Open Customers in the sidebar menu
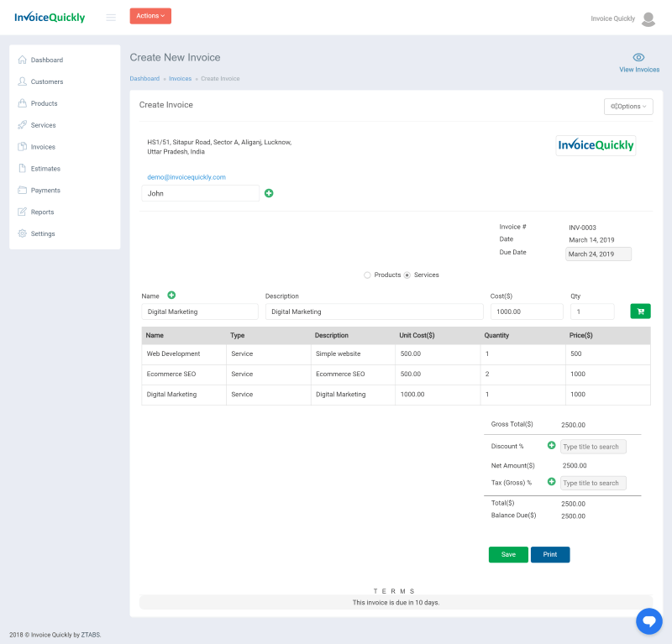Image resolution: width=672 pixels, height=644 pixels. pyautogui.click(x=47, y=82)
